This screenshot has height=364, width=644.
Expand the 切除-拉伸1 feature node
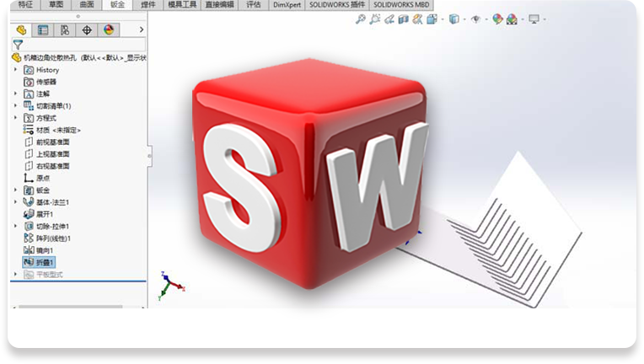(16, 226)
